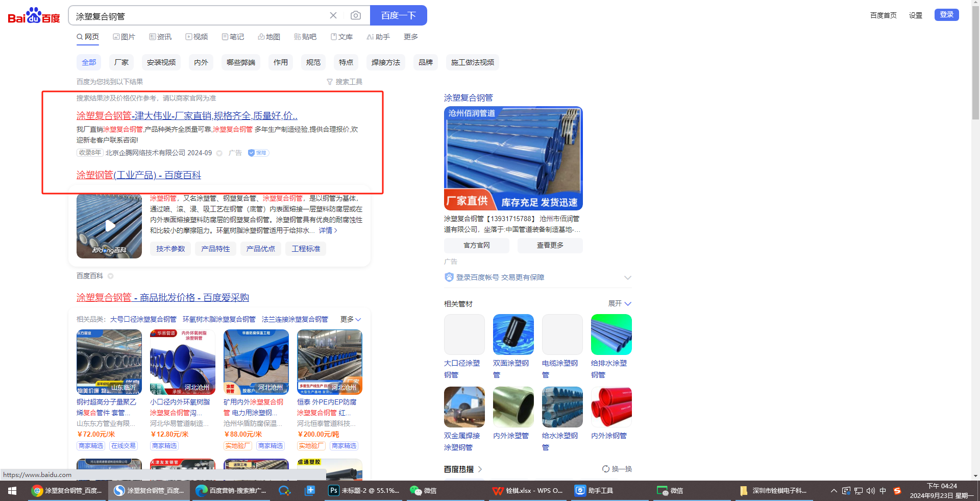Open the 资讯 tab
Image resolution: width=980 pixels, height=501 pixels.
pos(160,37)
